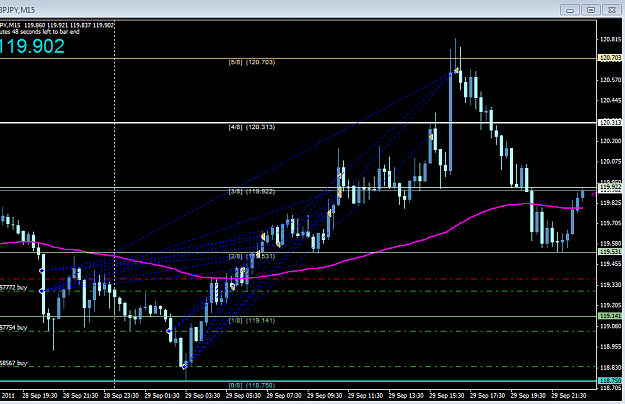
Task: Click the 119.705 value on the price axis
Action: [x=610, y=223]
